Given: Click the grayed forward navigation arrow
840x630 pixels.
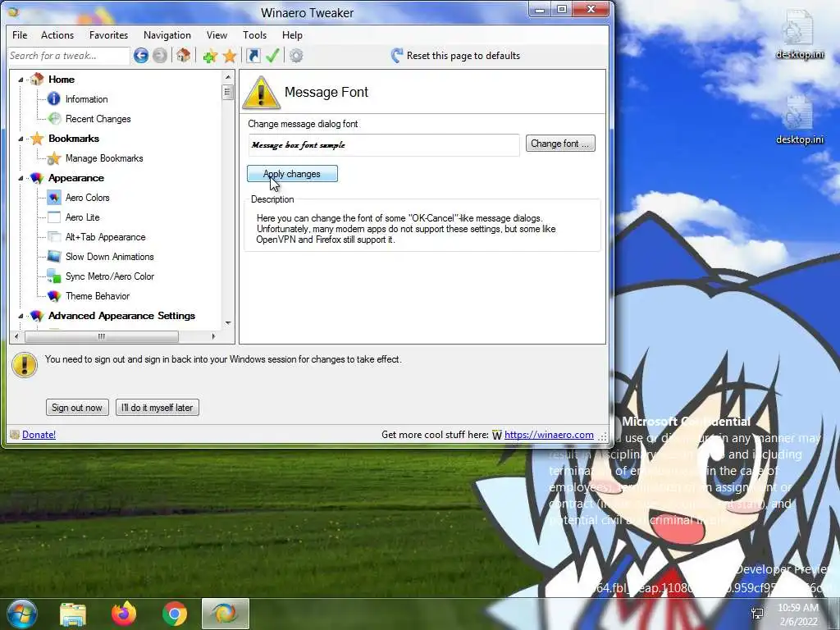Looking at the screenshot, I should coord(160,55).
